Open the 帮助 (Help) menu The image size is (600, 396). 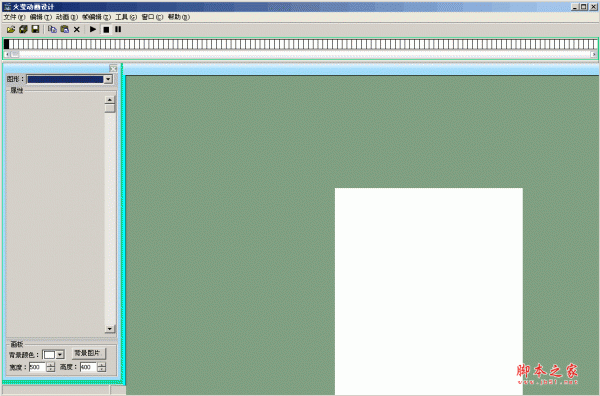pos(178,17)
